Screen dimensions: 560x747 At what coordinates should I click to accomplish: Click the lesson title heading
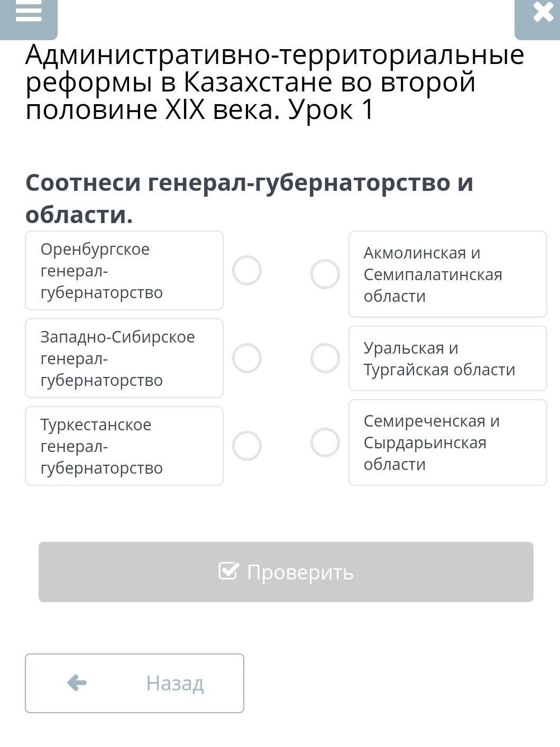[275, 82]
